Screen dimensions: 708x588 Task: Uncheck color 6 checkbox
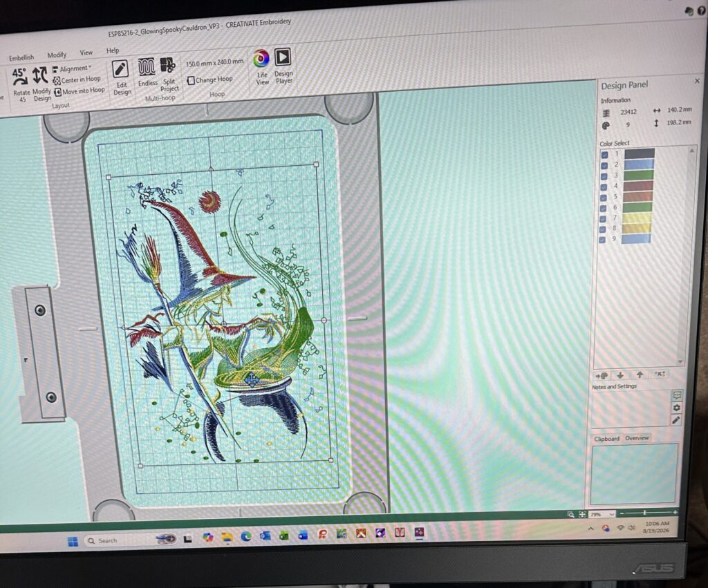coord(603,209)
